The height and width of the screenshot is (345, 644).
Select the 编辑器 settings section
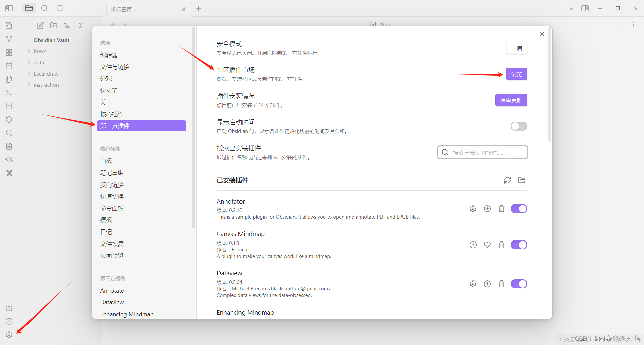(x=109, y=55)
